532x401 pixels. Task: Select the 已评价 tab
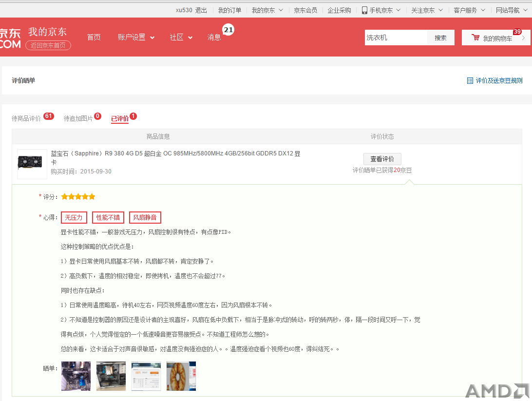(120, 118)
